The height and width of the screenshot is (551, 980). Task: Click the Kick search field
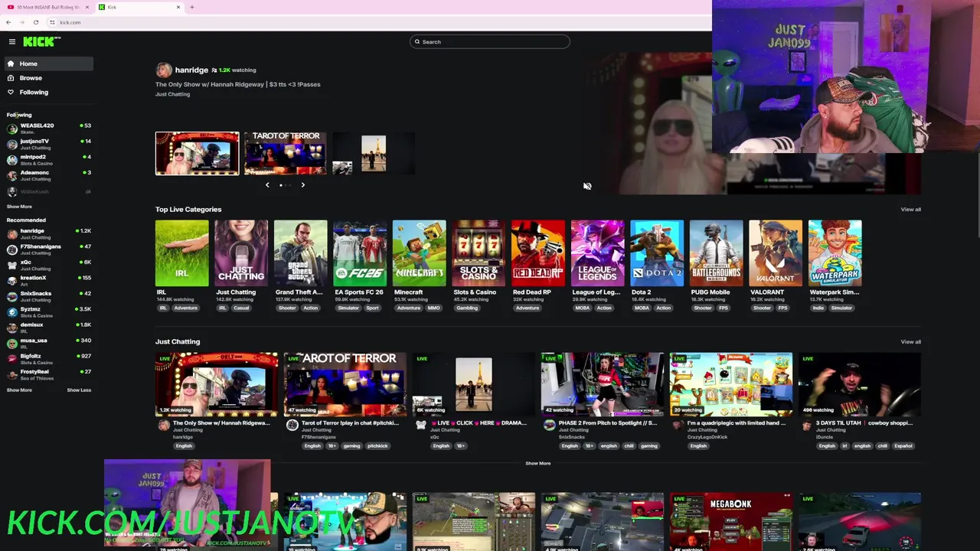tap(490, 41)
